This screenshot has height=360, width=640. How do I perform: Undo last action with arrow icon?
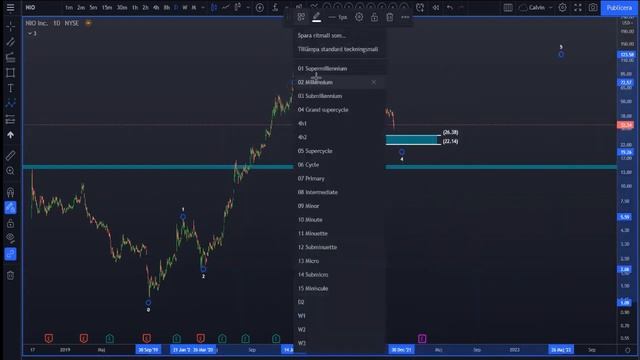[x=449, y=7]
